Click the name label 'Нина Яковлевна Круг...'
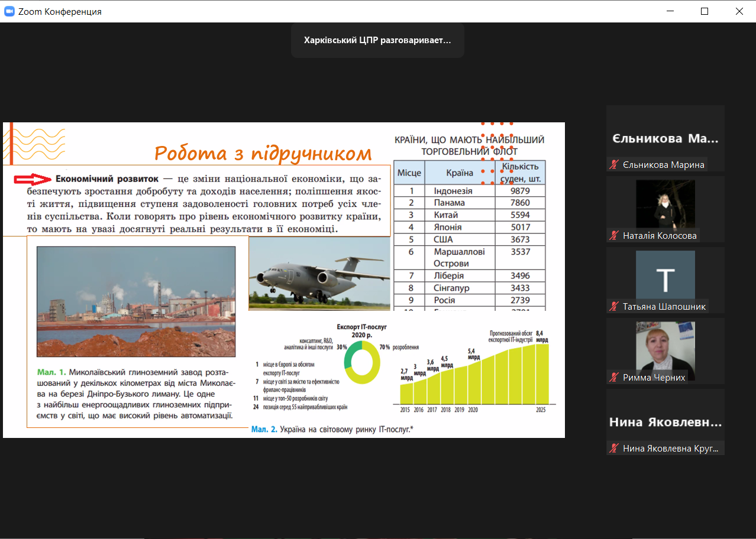This screenshot has width=756, height=539. 671,449
